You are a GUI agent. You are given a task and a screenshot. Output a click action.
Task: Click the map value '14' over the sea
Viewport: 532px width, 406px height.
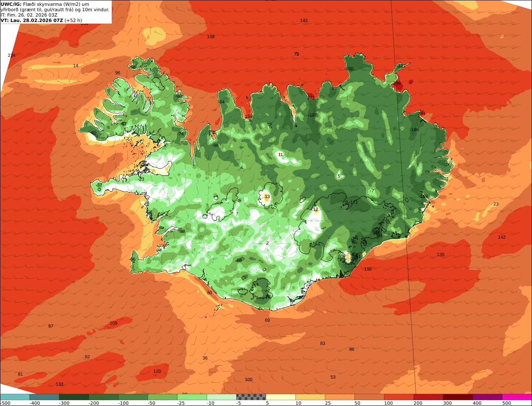click(76, 66)
